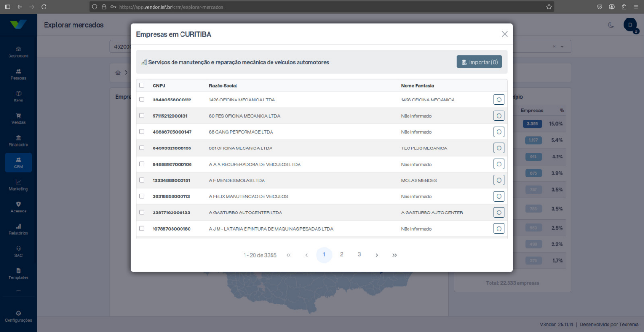Open Financeiro in sidebar

point(18,141)
